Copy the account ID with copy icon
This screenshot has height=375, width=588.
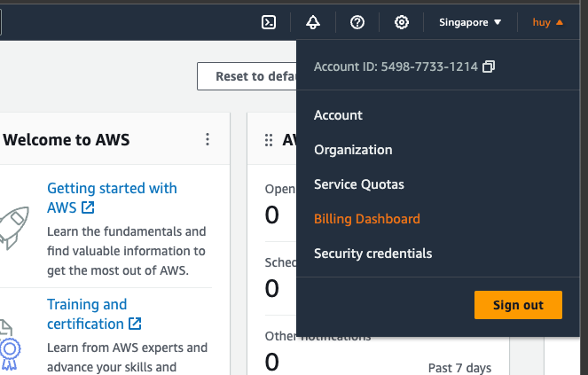coord(488,66)
